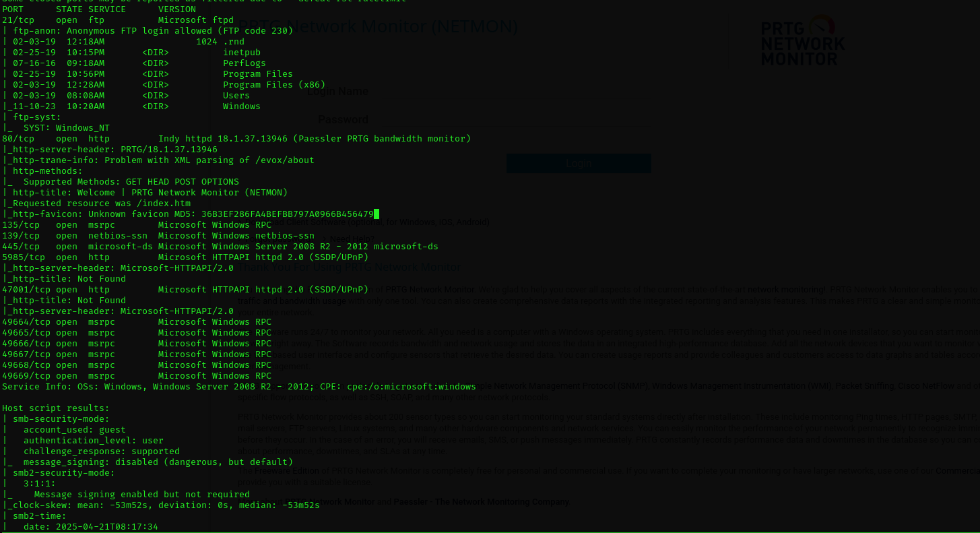The height and width of the screenshot is (533, 980).
Task: Click 'Requested resource was /index.htm' line
Action: point(96,203)
